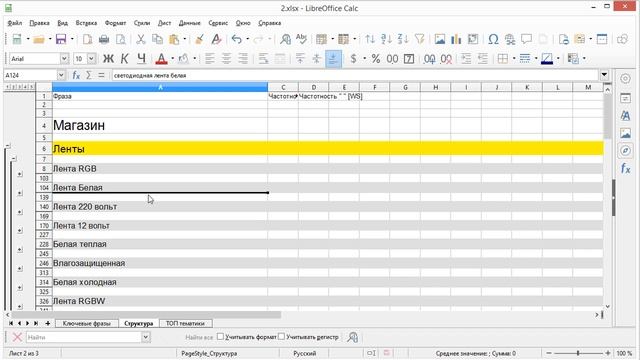Click Sort Descending icon
640x360 pixels.
click(x=403, y=39)
